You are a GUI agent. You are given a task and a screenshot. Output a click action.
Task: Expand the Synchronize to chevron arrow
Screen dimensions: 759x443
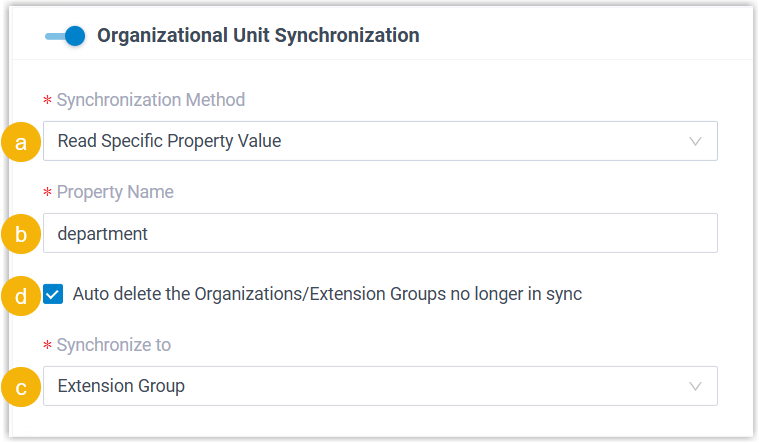click(x=696, y=386)
